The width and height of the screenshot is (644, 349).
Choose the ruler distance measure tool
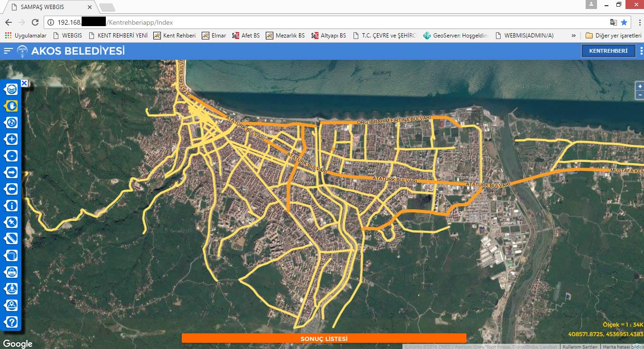[x=11, y=238]
